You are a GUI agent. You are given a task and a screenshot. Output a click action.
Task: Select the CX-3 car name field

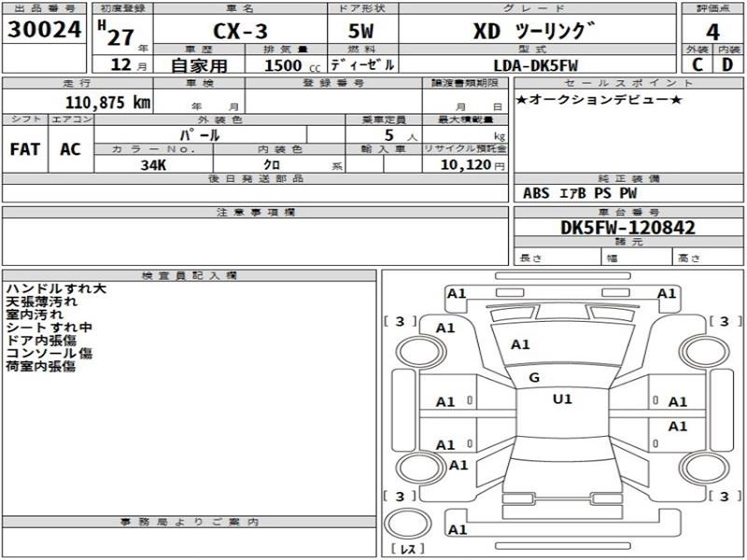(x=240, y=31)
